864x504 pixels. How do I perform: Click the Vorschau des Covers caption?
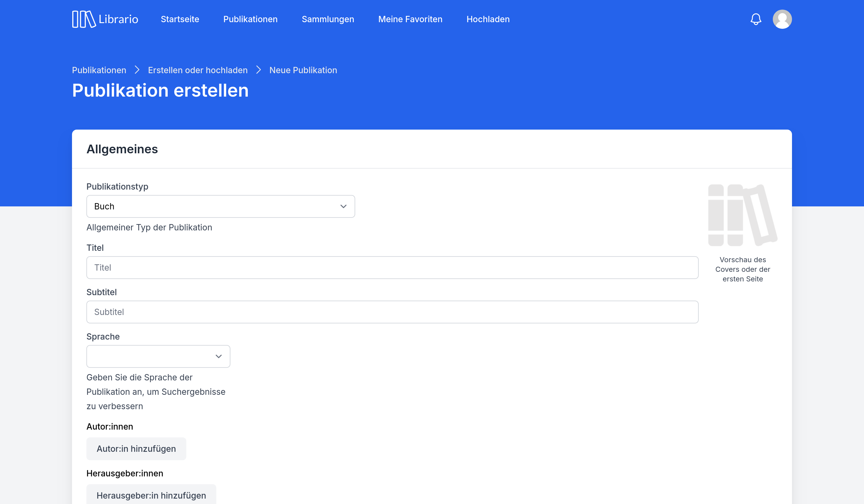[742, 269]
